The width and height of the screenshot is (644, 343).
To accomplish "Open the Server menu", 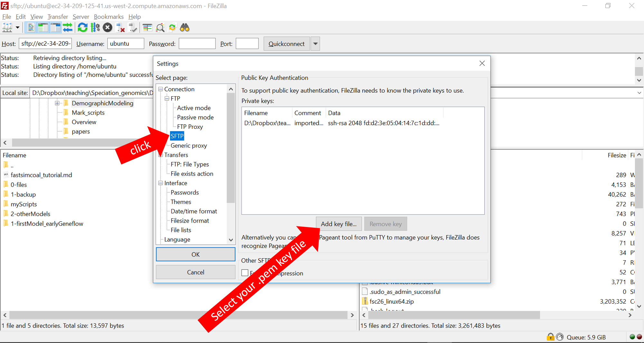I will pos(81,16).
